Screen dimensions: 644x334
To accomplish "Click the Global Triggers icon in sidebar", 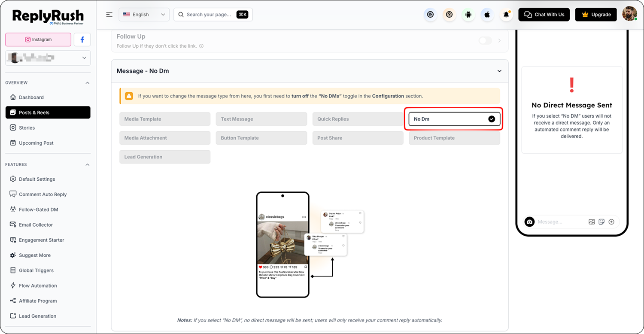I will (x=12, y=270).
